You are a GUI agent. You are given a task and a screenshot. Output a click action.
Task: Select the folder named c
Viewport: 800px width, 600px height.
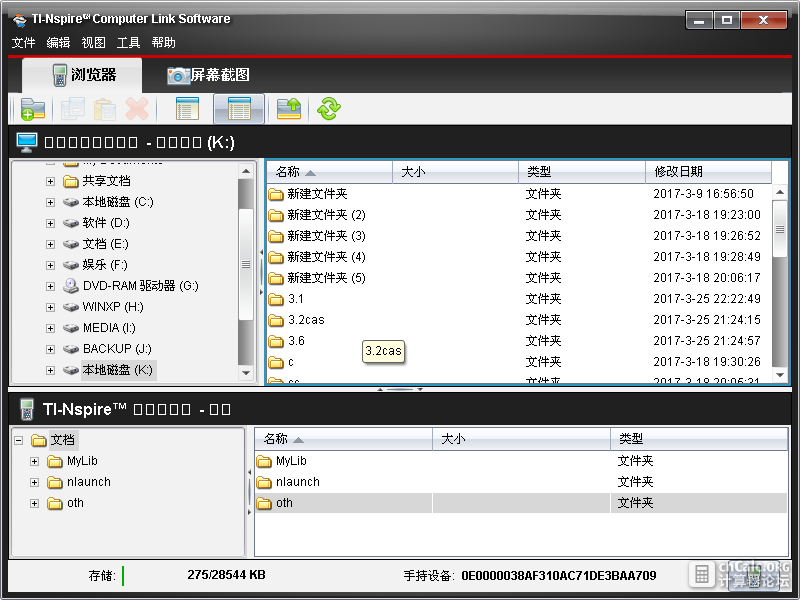[519, 362]
